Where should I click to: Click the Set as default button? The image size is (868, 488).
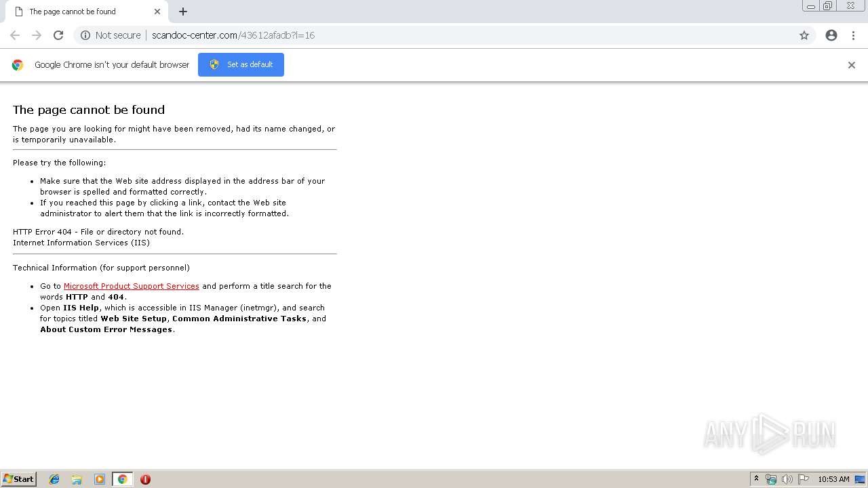point(241,64)
